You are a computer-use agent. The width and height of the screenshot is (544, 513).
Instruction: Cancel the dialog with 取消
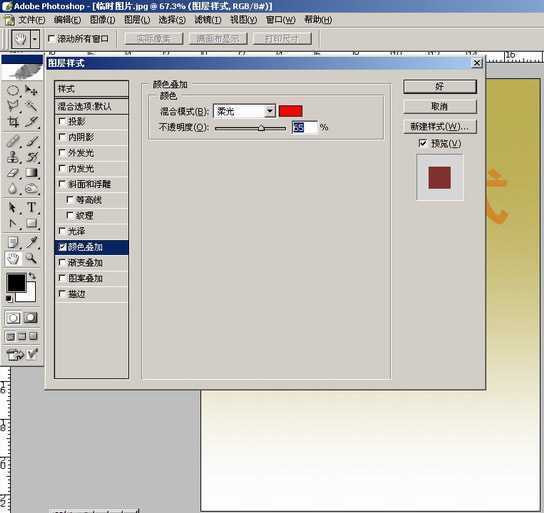pos(440,106)
